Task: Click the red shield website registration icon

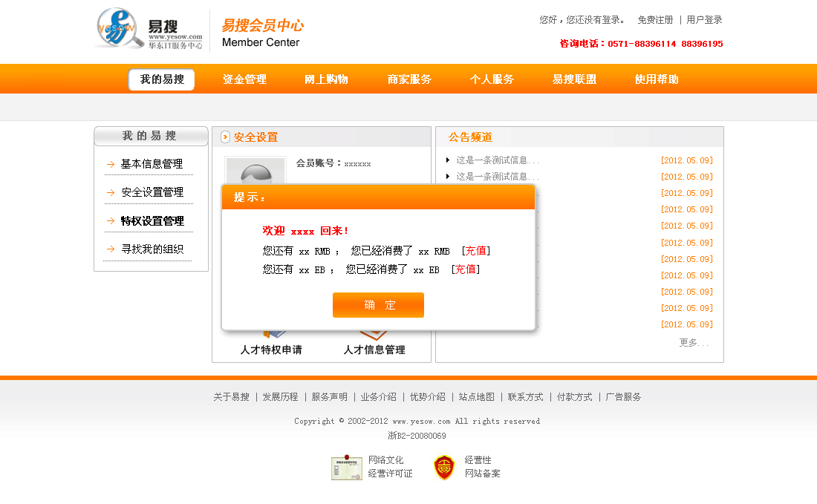Action: 444,467
